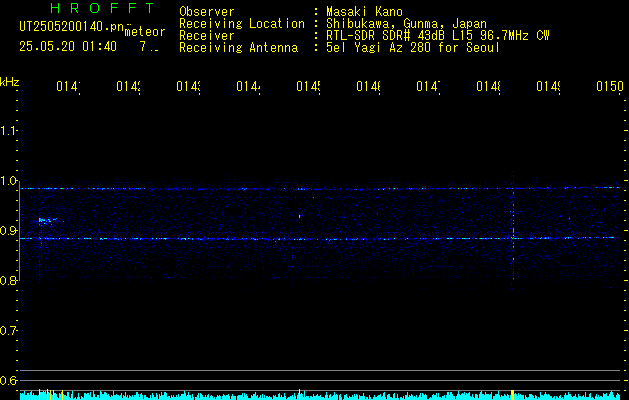This screenshot has height=400, width=629.
Task: Click the 0144 time axis label
Action: click(248, 86)
